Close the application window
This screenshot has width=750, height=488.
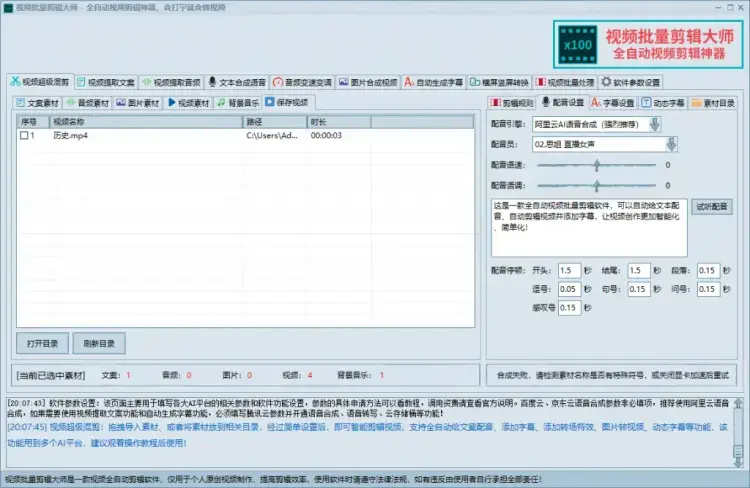[x=742, y=7]
